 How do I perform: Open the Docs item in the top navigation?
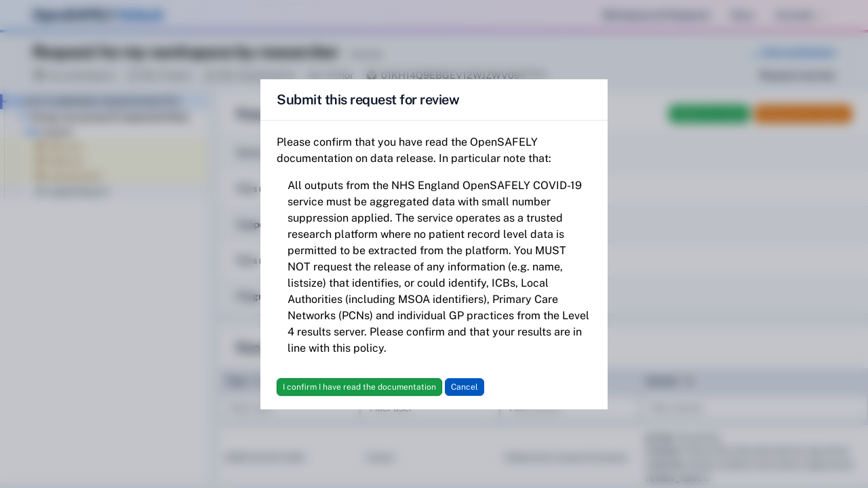(742, 15)
